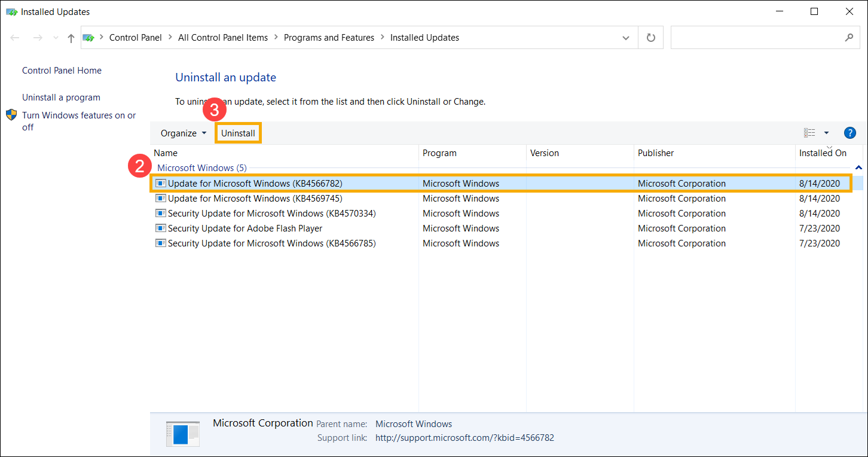868x457 pixels.
Task: Click the address bar Control Panel icon
Action: pos(88,38)
